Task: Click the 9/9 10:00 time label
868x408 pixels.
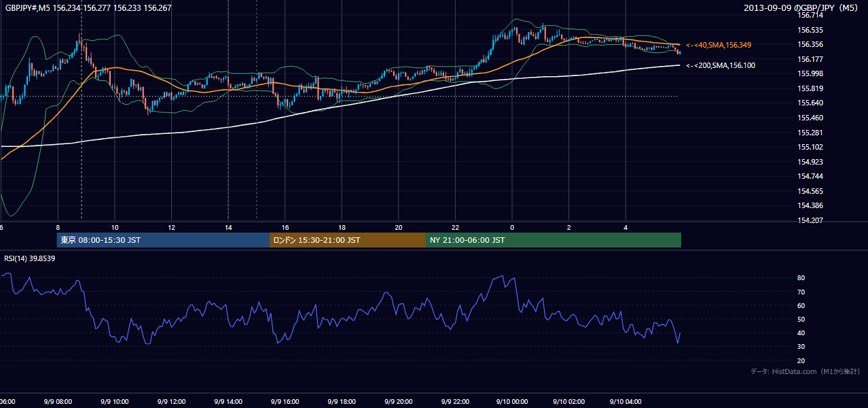Action: point(114,402)
